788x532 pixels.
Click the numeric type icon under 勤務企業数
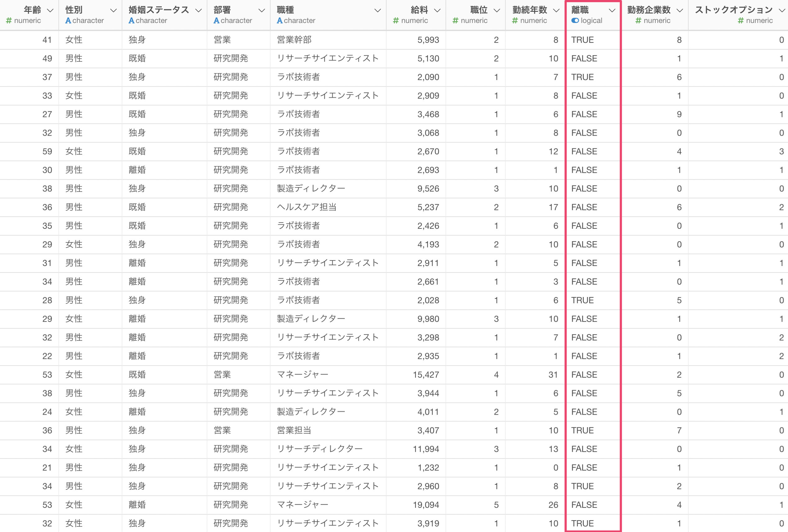tap(638, 21)
